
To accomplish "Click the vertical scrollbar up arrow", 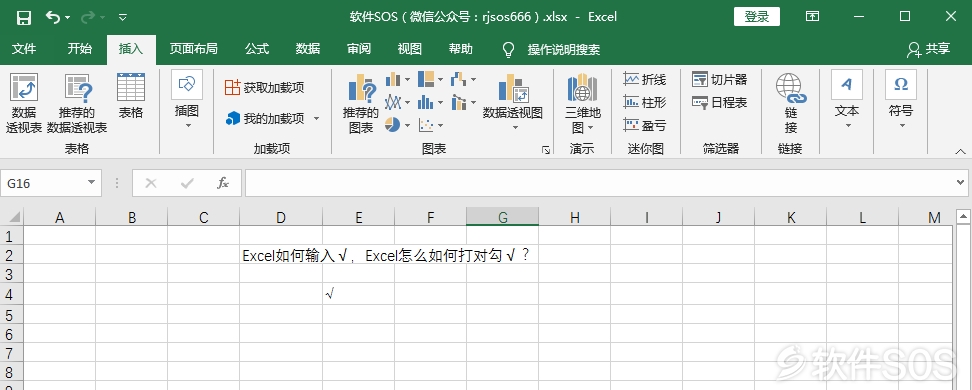I will click(x=963, y=216).
